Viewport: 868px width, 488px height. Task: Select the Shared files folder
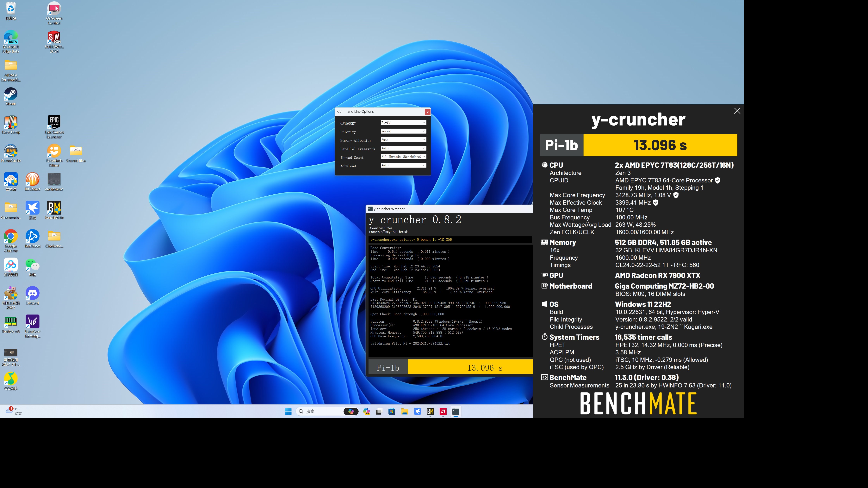[76, 153]
